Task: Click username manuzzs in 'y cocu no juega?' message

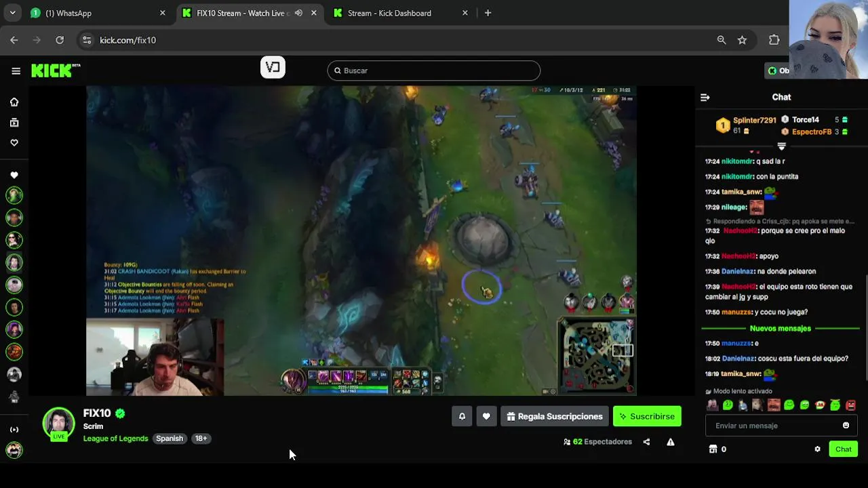Action: [x=737, y=312]
